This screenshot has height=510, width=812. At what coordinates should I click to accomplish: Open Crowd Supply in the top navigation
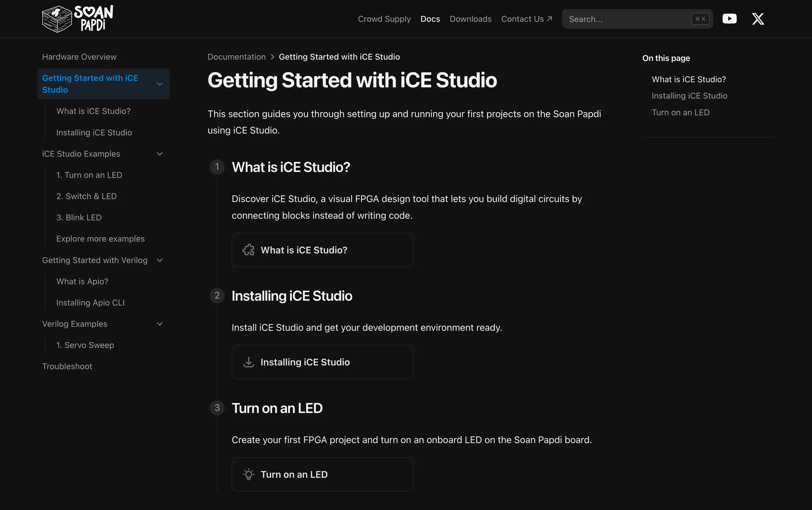384,19
